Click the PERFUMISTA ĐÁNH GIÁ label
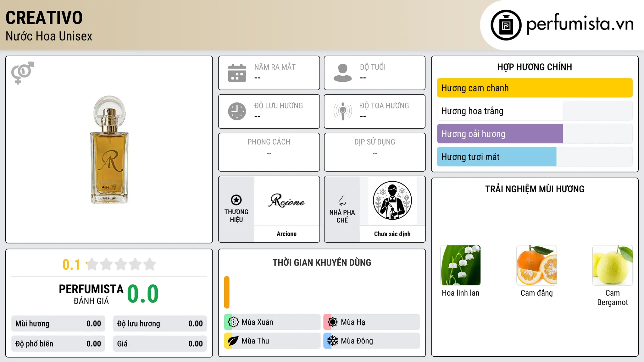644x362 pixels. pos(91,294)
